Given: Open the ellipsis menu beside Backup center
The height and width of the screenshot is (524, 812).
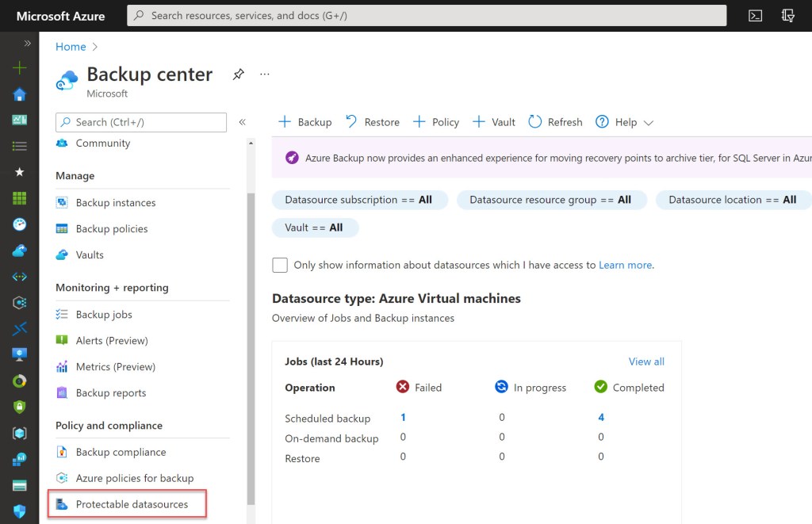Looking at the screenshot, I should click(265, 75).
